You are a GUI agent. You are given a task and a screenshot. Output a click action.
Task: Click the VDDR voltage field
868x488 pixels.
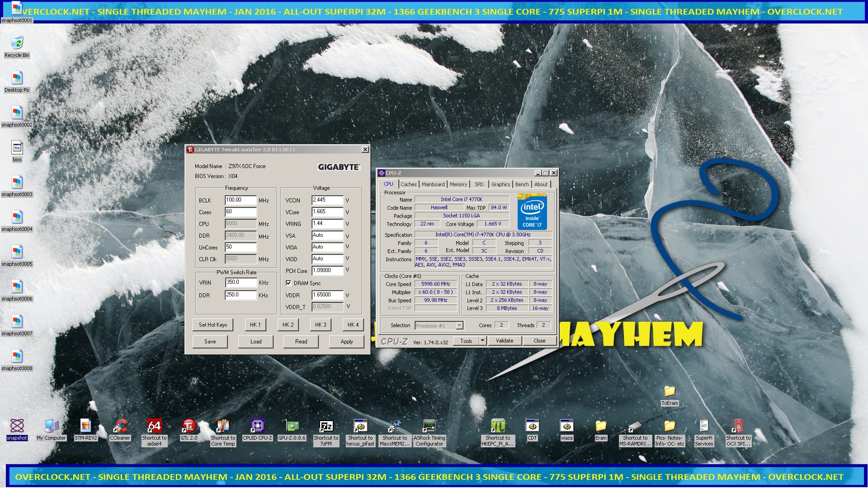click(328, 295)
